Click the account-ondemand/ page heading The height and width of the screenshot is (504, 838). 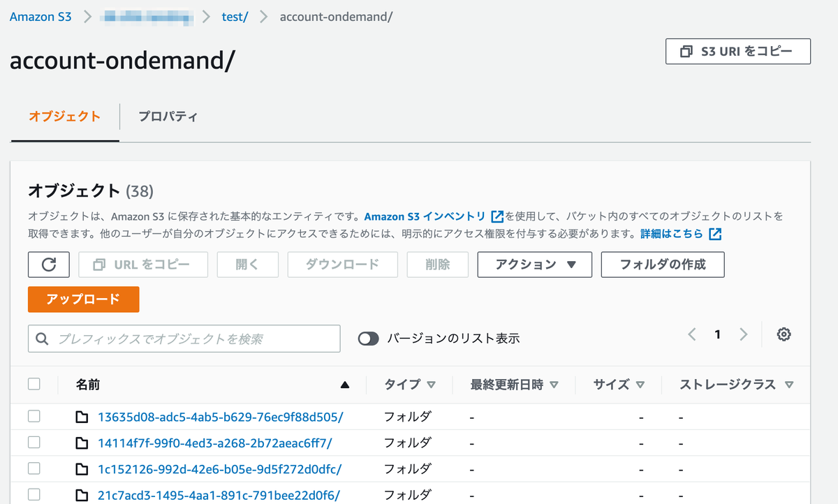122,61
